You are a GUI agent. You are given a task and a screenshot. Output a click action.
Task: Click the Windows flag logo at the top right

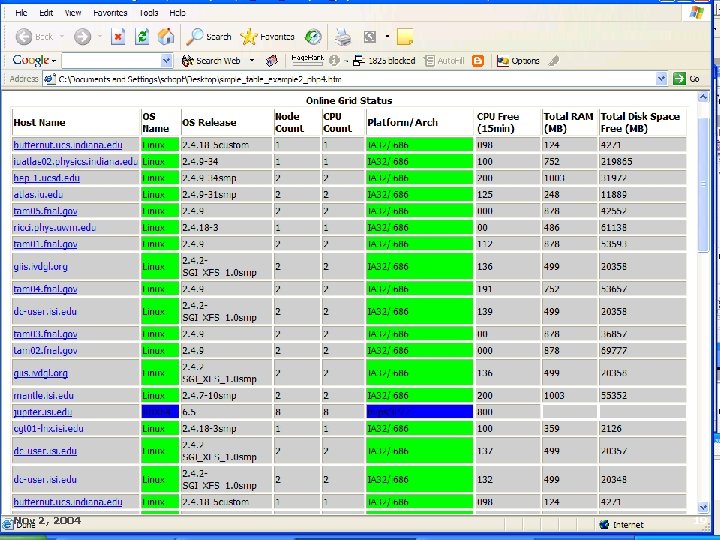tap(697, 13)
